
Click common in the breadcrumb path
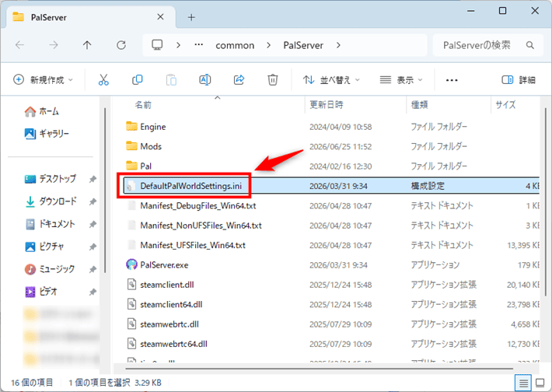point(235,45)
